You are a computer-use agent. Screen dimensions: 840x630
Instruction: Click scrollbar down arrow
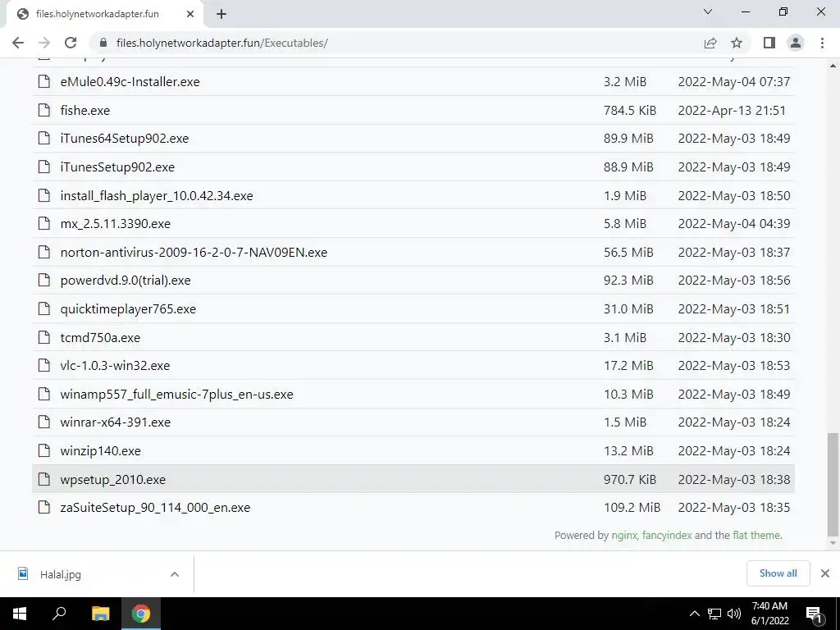click(x=833, y=543)
